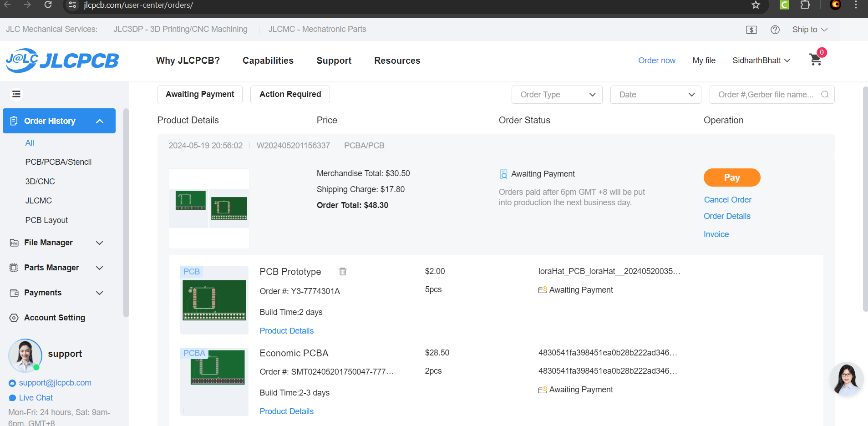Select 3D/CNC order category
This screenshot has height=426, width=868.
[x=40, y=182]
